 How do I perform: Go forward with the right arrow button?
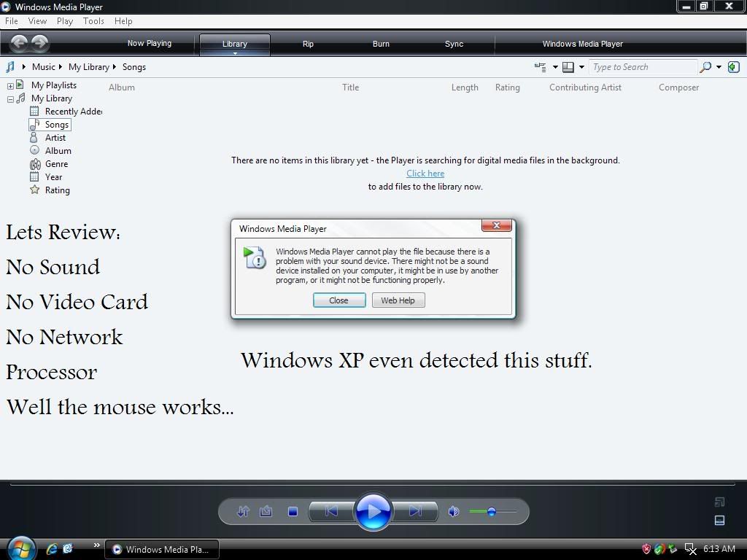point(40,43)
